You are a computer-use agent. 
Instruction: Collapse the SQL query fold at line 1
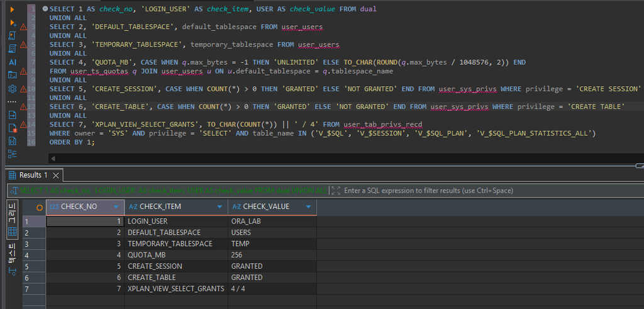pos(45,9)
